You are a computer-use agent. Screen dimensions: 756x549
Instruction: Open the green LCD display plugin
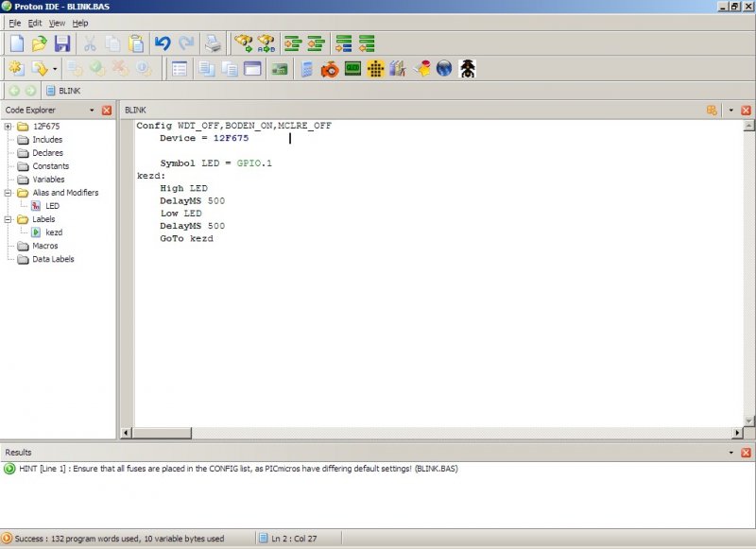[x=352, y=69]
